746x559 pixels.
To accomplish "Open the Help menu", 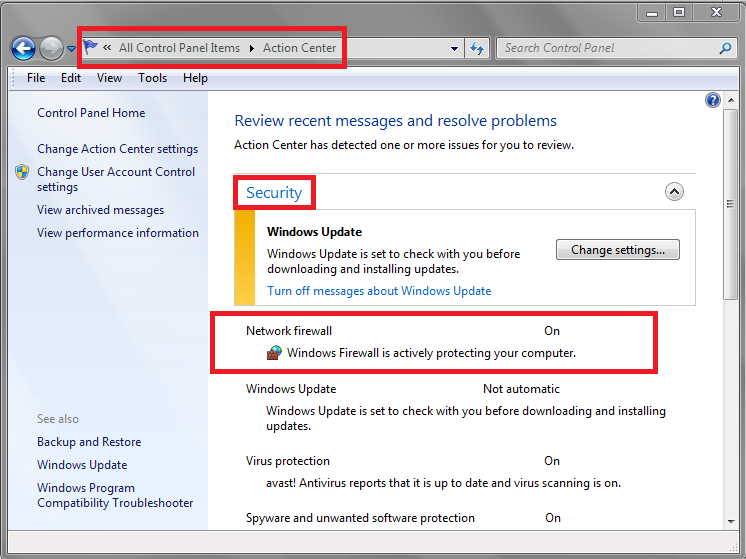I will (x=195, y=78).
